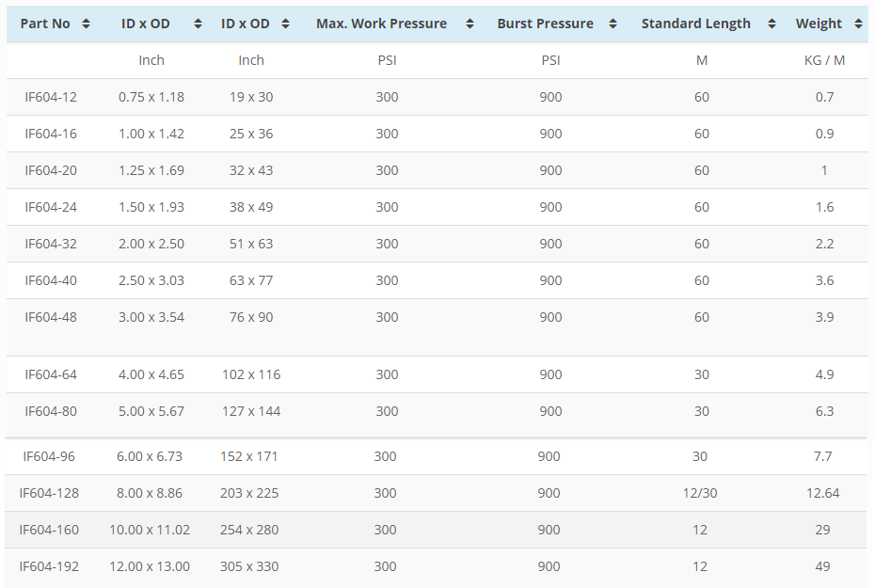
Task: Click sort arrows beside Weight header
Action: 858,24
